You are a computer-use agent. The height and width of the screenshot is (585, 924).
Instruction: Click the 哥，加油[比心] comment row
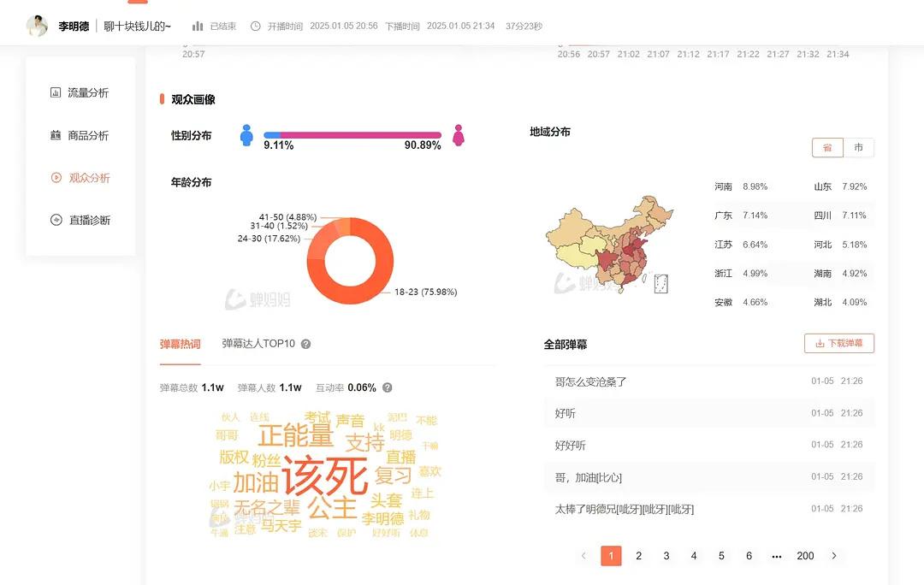click(x=709, y=477)
